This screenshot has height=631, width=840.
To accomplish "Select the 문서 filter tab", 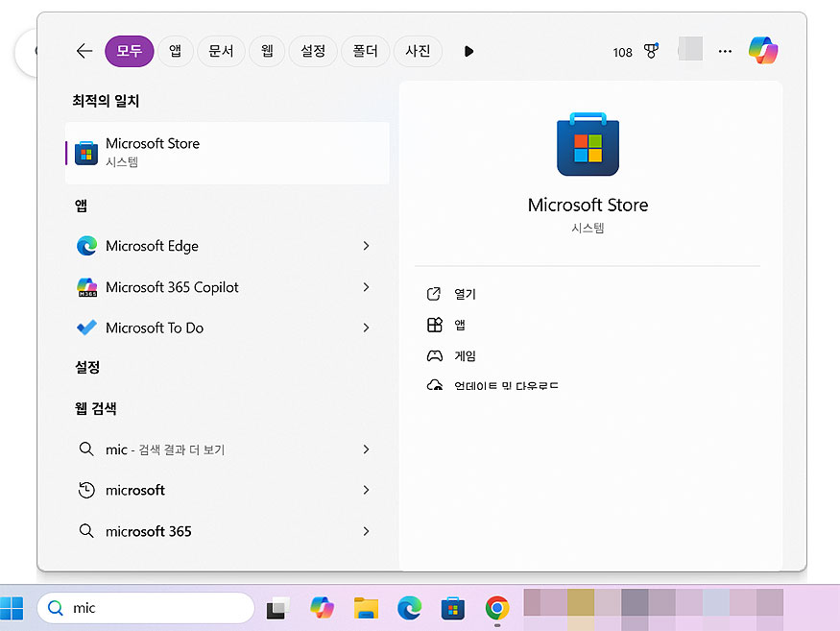I will click(x=221, y=51).
